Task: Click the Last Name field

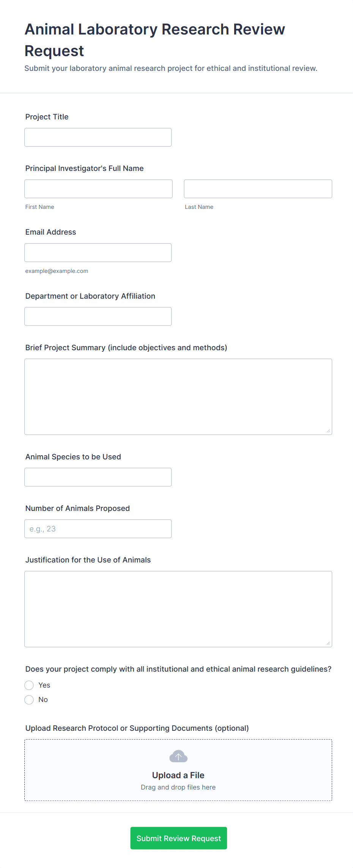Action: click(257, 188)
